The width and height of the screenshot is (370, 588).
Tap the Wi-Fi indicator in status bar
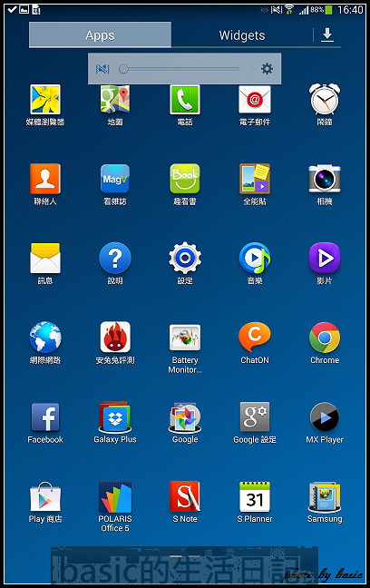point(289,9)
